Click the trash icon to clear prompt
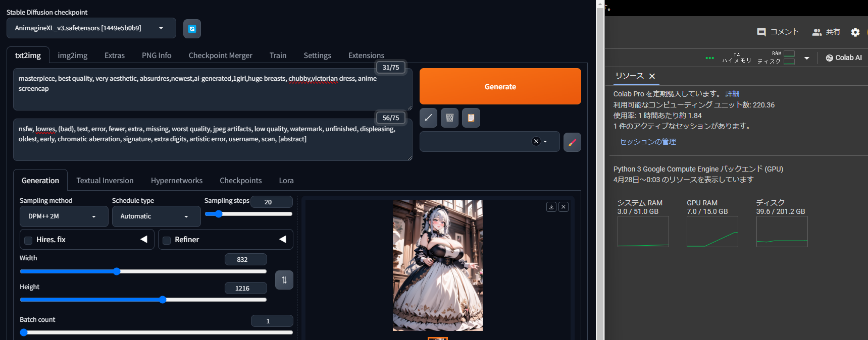 (x=449, y=118)
